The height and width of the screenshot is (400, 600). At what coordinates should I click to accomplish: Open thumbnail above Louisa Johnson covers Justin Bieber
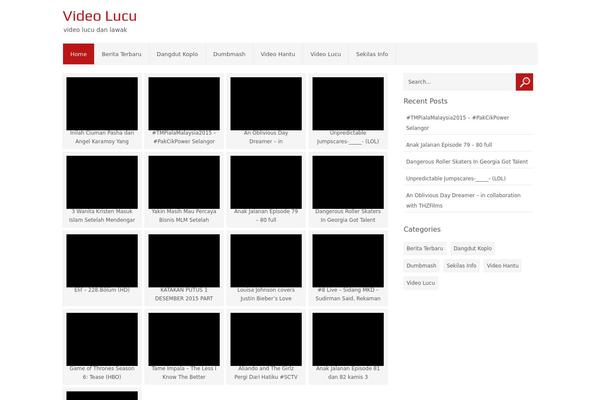pos(266,261)
